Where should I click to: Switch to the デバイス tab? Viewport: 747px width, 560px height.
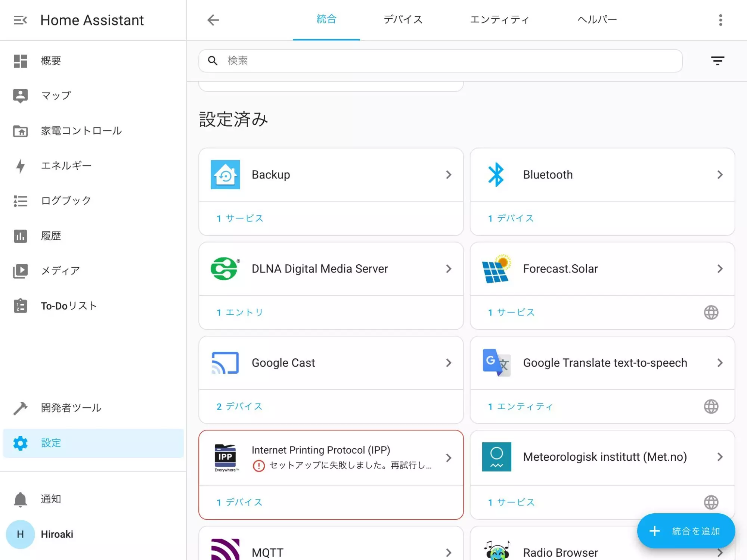click(403, 19)
